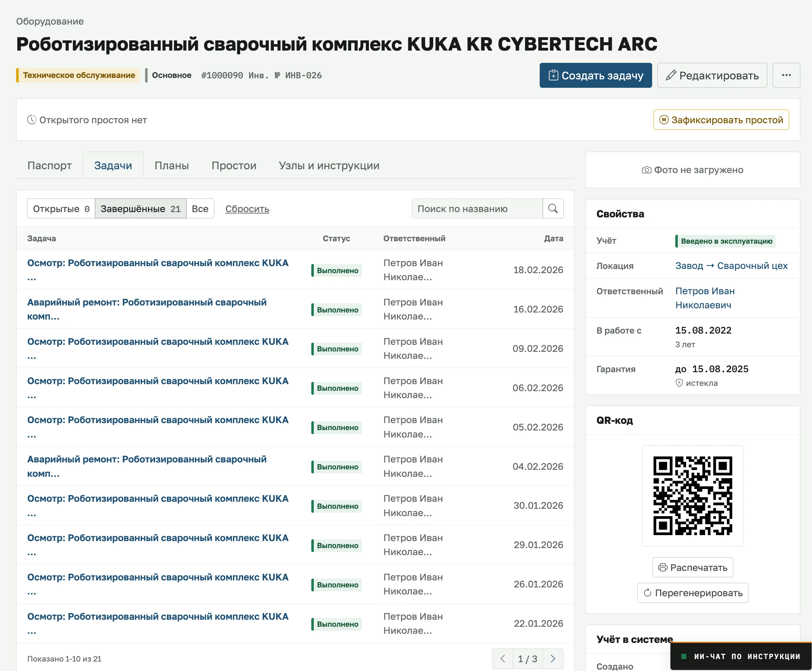The width and height of the screenshot is (812, 671).
Task: Click Сбросить filter link
Action: click(247, 209)
